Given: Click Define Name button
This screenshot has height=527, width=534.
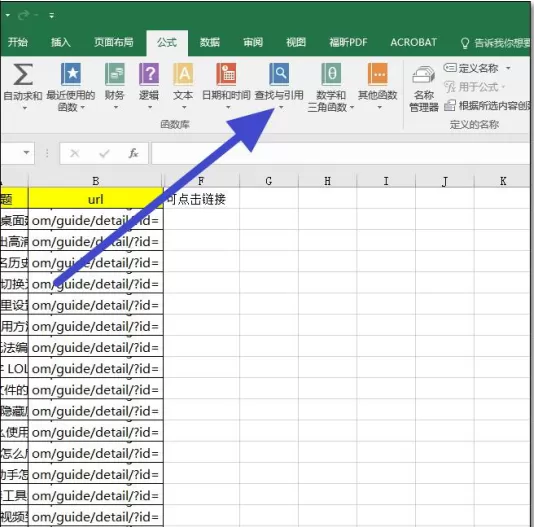Looking at the screenshot, I should point(471,68).
